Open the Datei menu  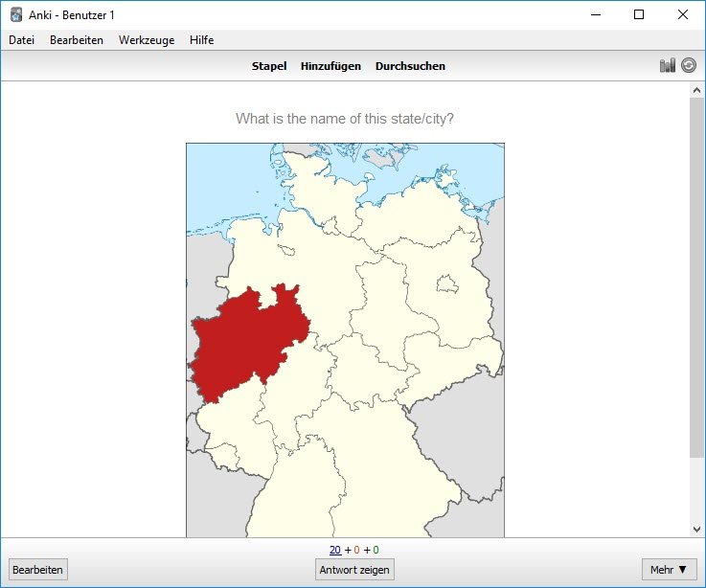(x=22, y=40)
